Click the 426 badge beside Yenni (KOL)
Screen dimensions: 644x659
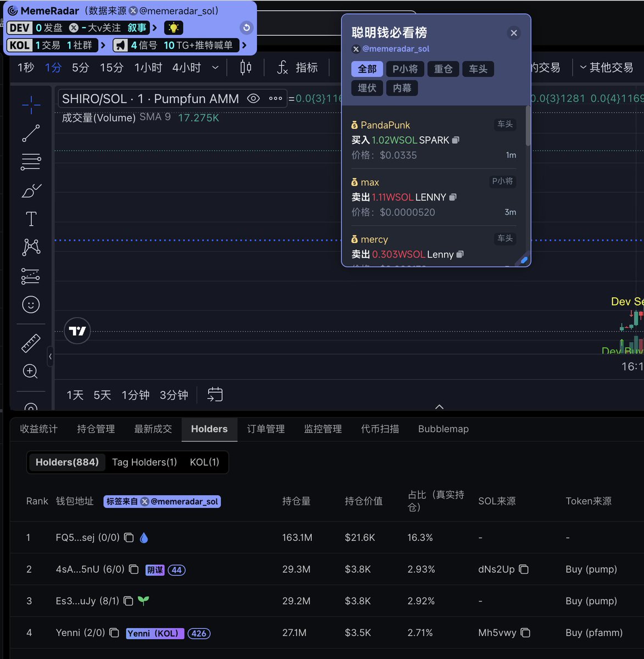pyautogui.click(x=199, y=633)
